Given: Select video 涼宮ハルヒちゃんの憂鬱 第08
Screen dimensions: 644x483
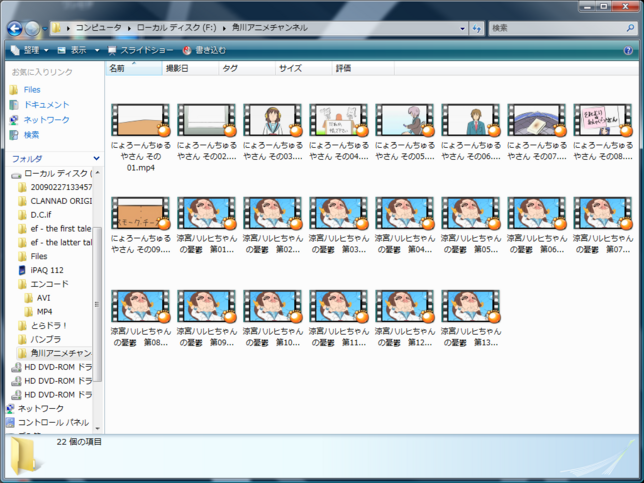Looking at the screenshot, I should coord(140,318).
